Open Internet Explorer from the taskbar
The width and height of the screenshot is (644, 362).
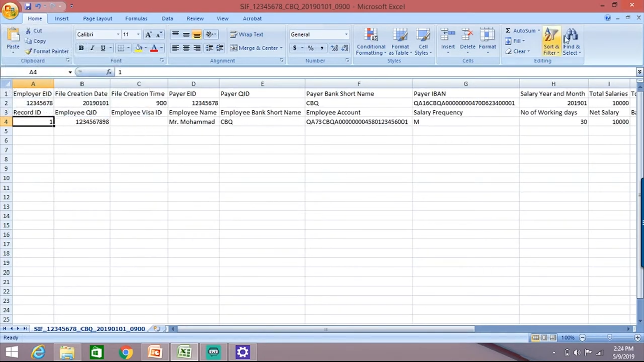pos(38,352)
